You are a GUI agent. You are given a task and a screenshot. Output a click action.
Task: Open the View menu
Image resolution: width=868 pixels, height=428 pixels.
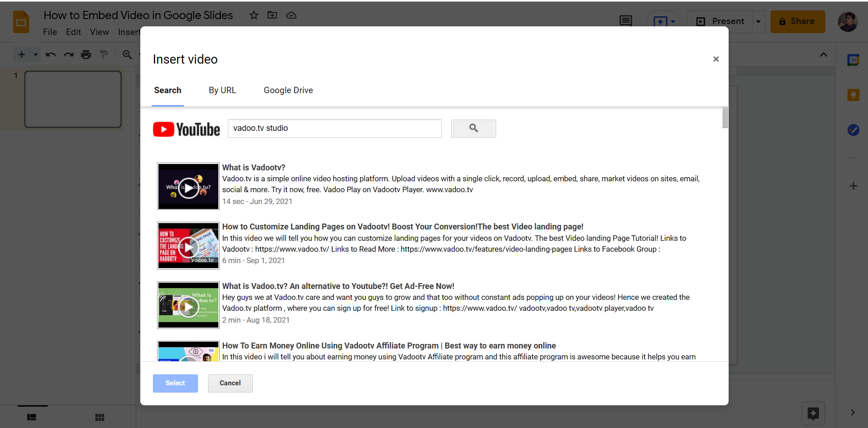(x=99, y=32)
